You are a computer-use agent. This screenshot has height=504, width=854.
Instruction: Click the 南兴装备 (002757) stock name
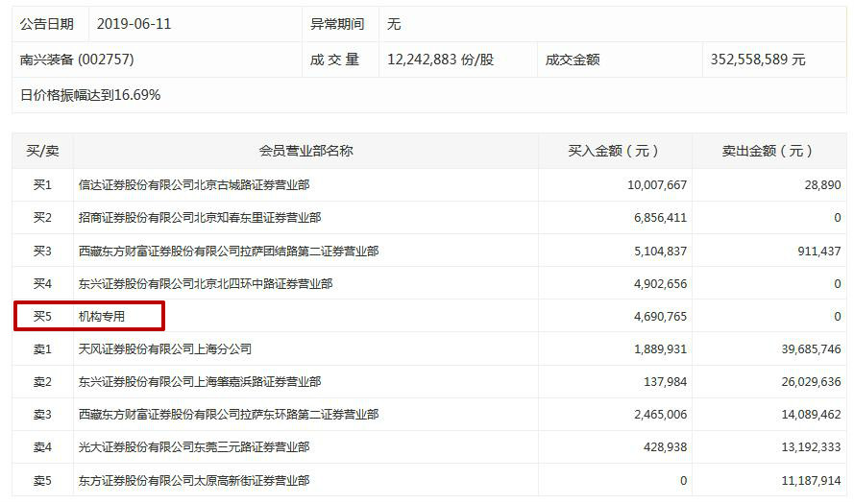[77, 60]
